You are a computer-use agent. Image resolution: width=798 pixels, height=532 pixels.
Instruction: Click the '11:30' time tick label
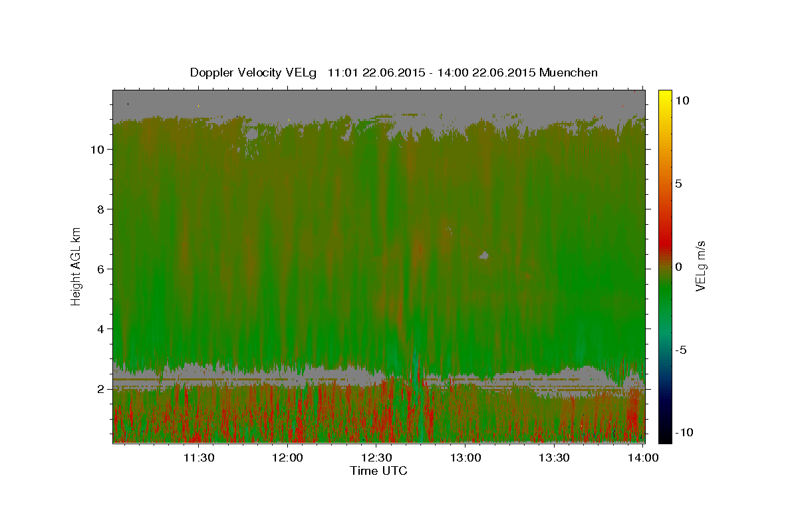(x=198, y=458)
